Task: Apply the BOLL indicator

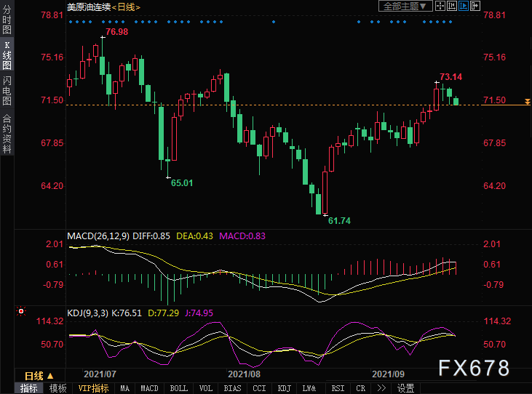Action: (178, 388)
